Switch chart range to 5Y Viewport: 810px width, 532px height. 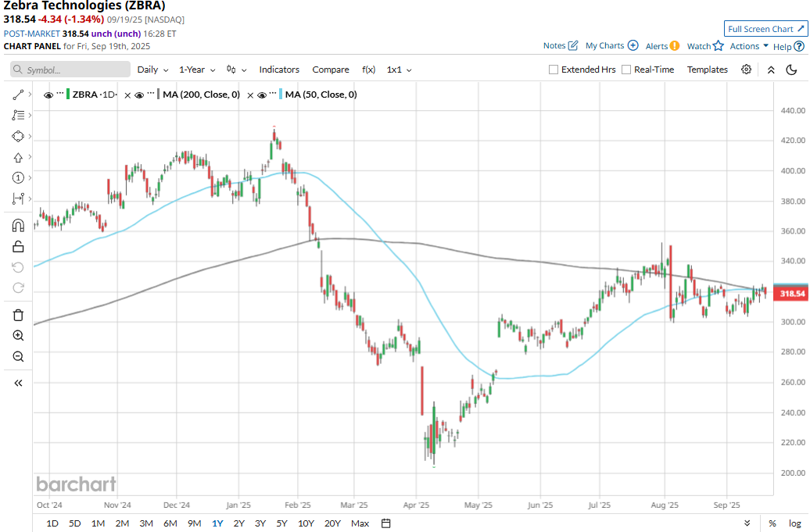pyautogui.click(x=281, y=523)
